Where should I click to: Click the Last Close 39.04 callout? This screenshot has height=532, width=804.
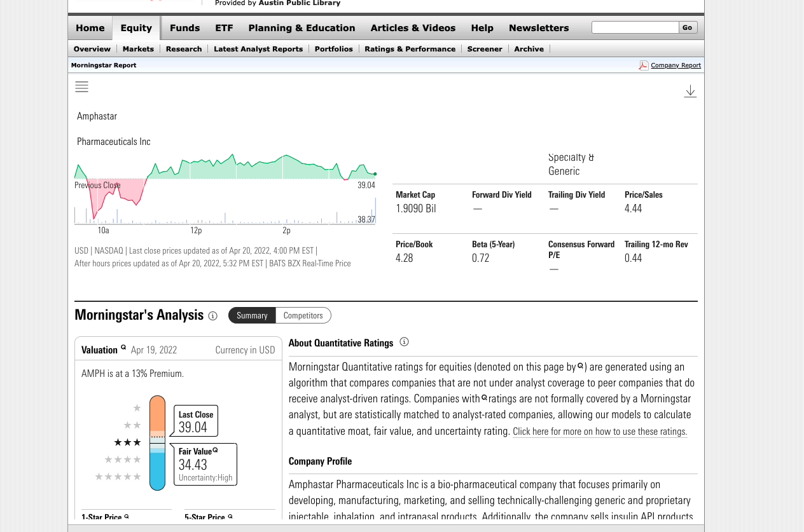[x=196, y=421]
